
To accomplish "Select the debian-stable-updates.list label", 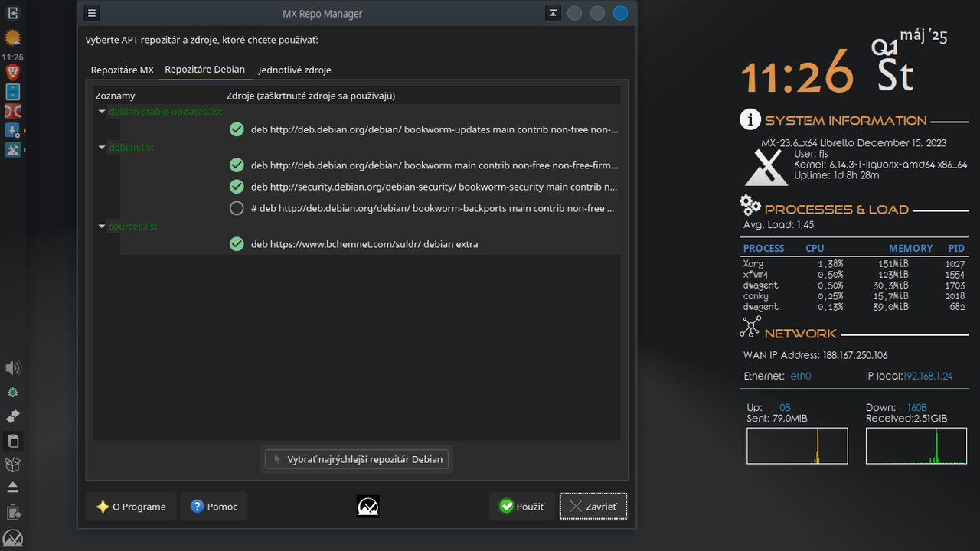I will coord(165,112).
